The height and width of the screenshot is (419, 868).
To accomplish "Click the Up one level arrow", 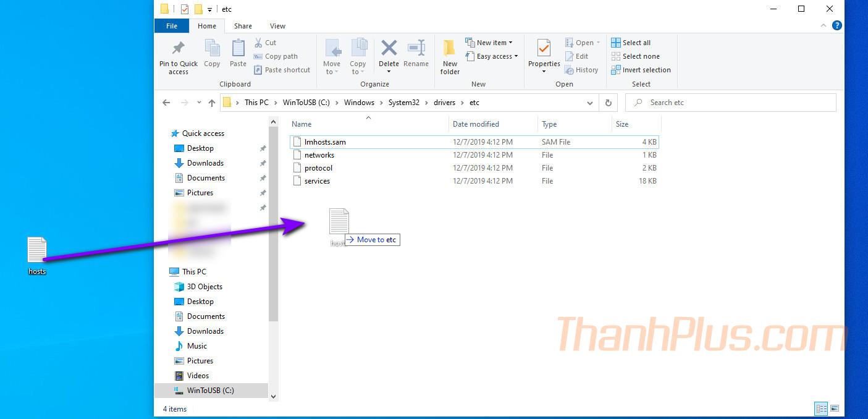I will pyautogui.click(x=212, y=103).
